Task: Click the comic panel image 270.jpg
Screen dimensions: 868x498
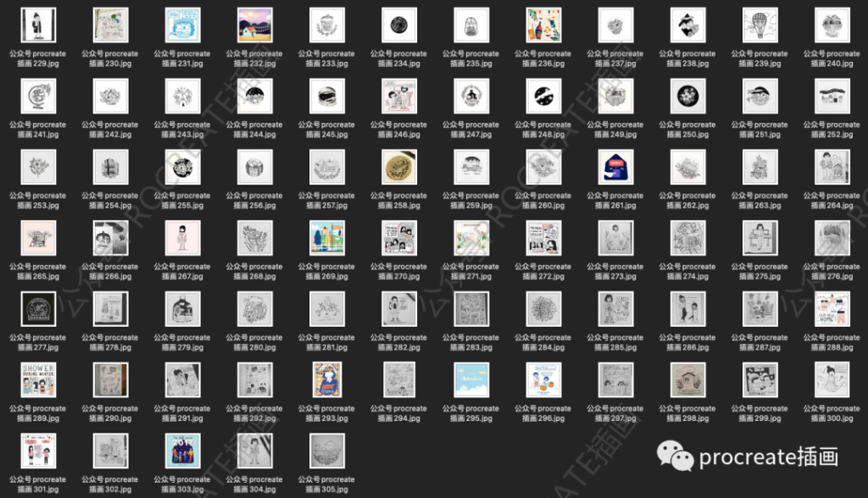Action: pyautogui.click(x=399, y=239)
